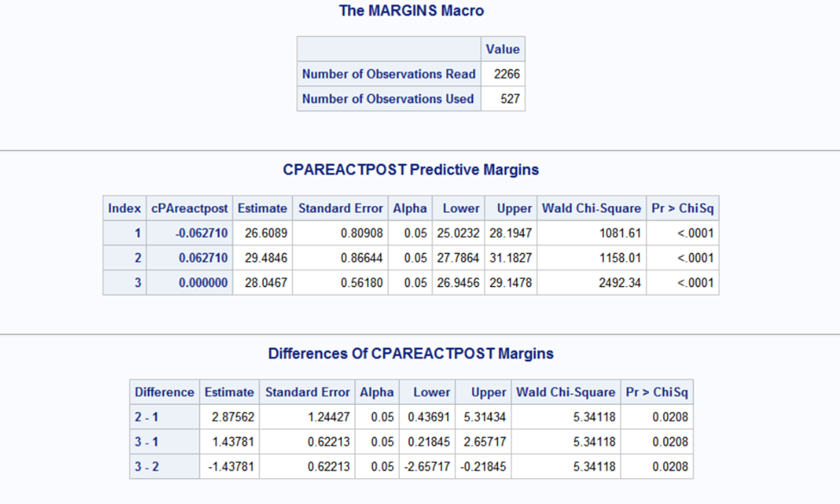
Task: Select the index 3 row header
Action: [x=124, y=283]
